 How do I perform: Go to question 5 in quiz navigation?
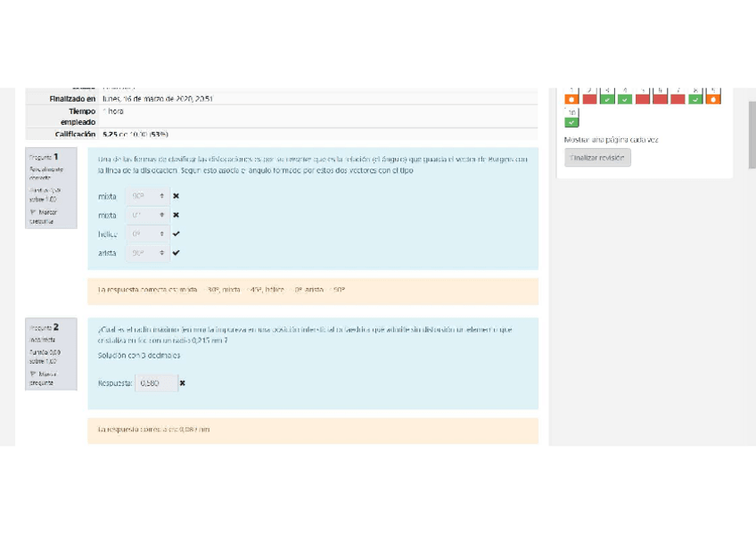click(642, 95)
